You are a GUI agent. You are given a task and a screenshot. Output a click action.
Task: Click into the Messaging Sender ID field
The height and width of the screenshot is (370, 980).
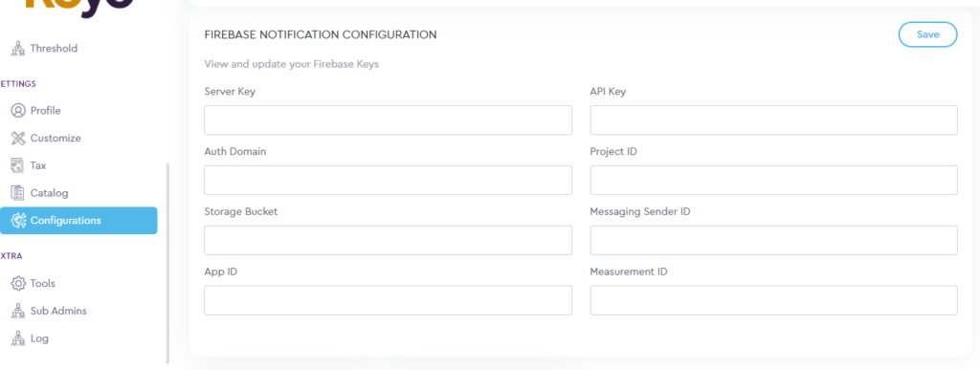coord(773,240)
